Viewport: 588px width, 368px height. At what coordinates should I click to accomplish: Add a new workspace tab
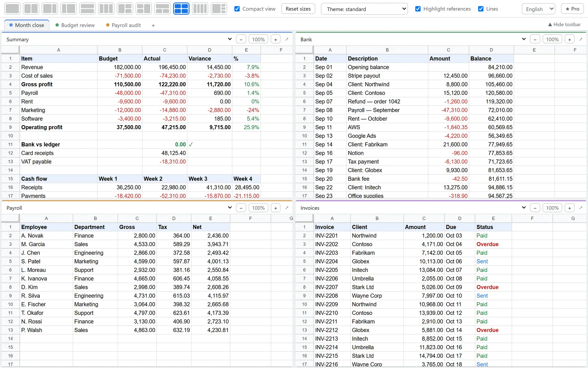(153, 25)
